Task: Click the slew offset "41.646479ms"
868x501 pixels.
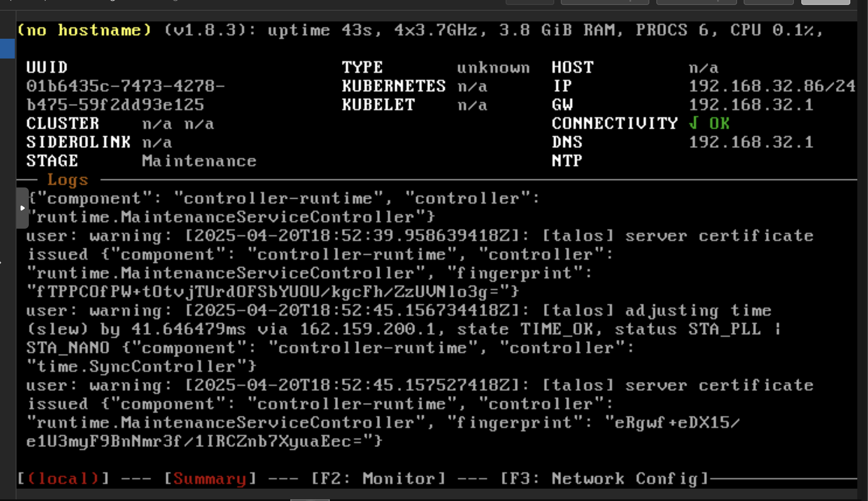Action: (x=189, y=329)
